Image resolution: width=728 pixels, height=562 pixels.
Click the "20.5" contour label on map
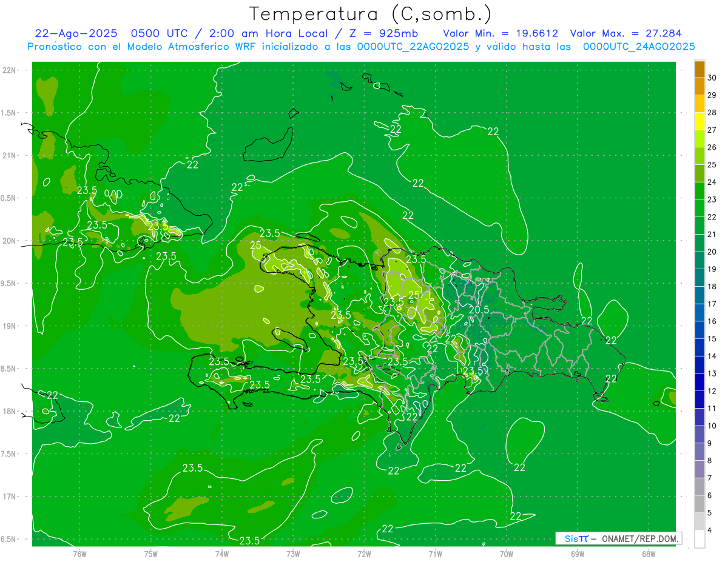[x=479, y=309]
